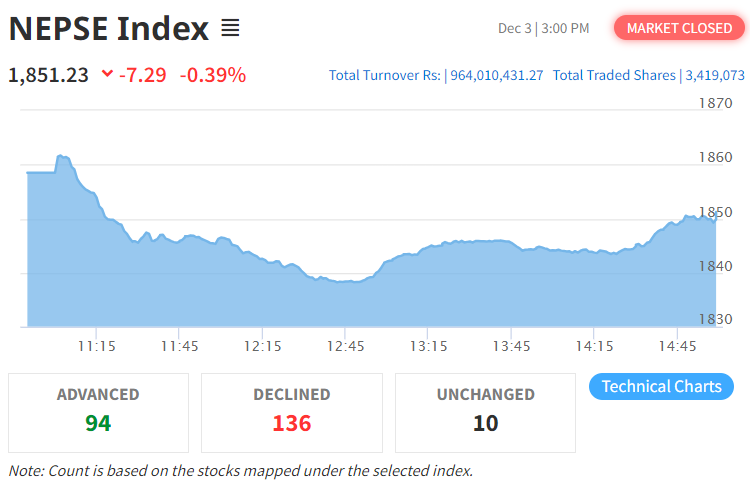Select the ADVANCED stocks count card
The image size is (750, 493).
pos(98,412)
